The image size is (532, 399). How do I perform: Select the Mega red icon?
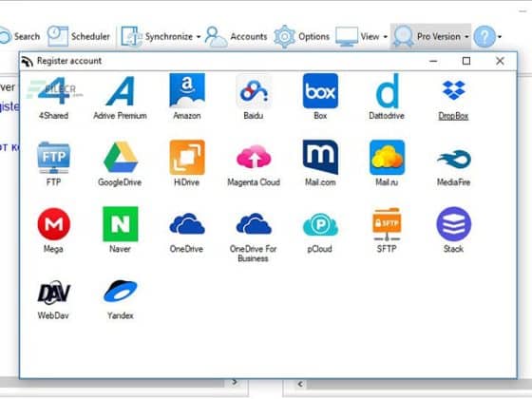tap(54, 224)
